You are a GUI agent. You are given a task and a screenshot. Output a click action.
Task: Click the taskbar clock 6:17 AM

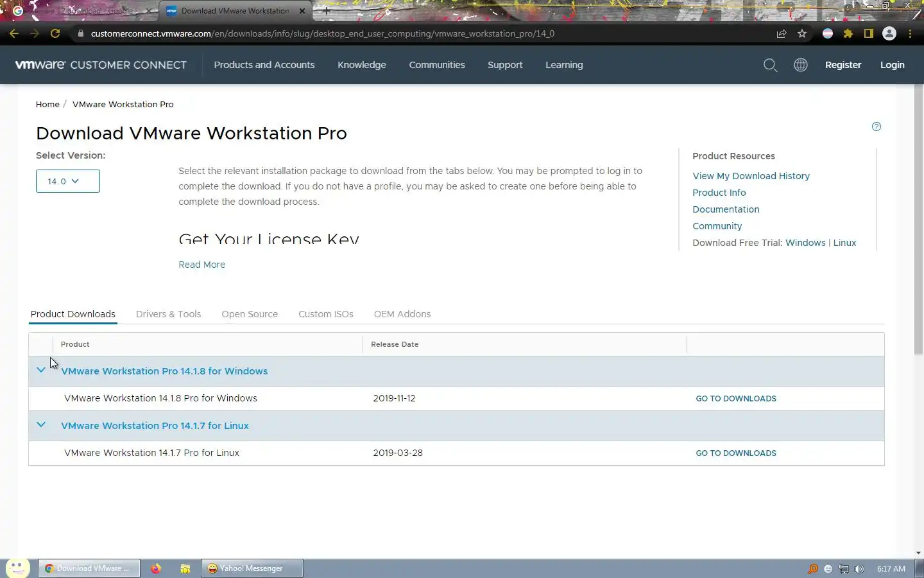point(891,569)
